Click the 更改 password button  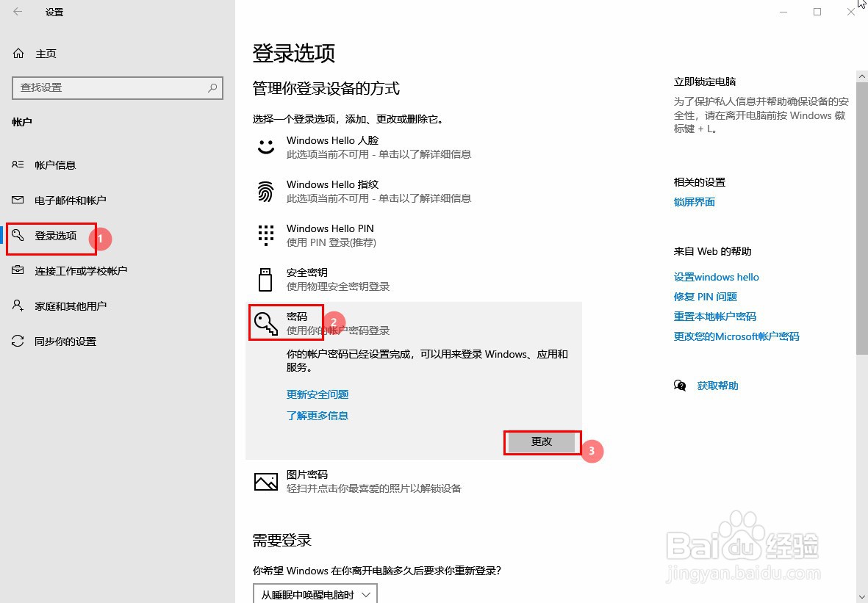542,442
